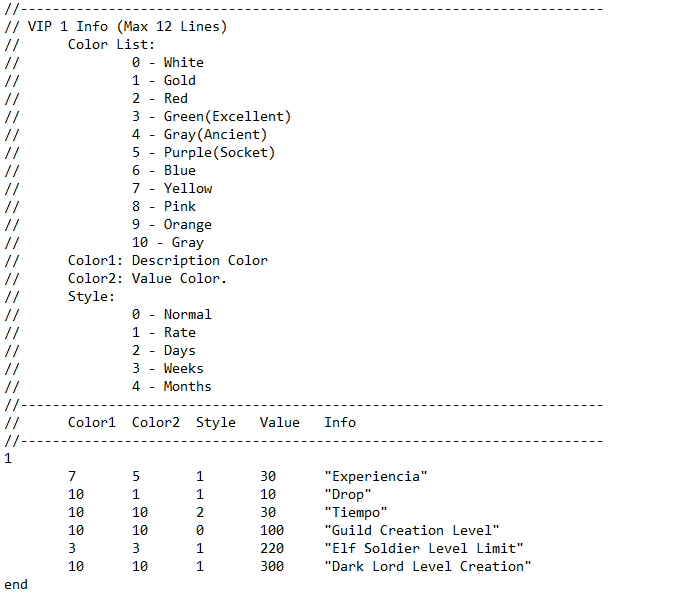Click the "Green(Excellent)" color entry
This screenshot has height=594, width=684.
click(x=227, y=116)
